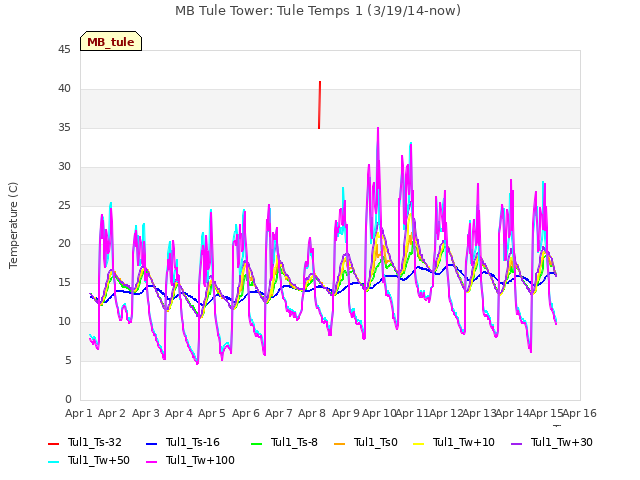Click the 15 y-axis tick label
This screenshot has width=640, height=480.
pyautogui.click(x=64, y=283)
